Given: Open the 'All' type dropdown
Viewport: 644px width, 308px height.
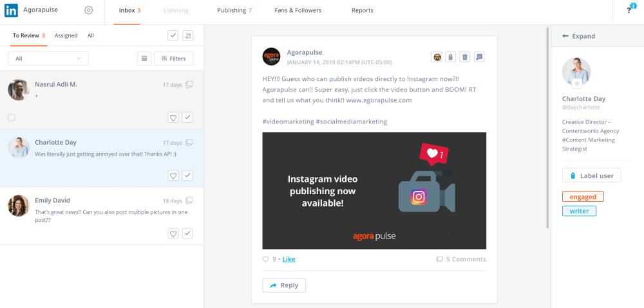Looking at the screenshot, I should [48, 59].
